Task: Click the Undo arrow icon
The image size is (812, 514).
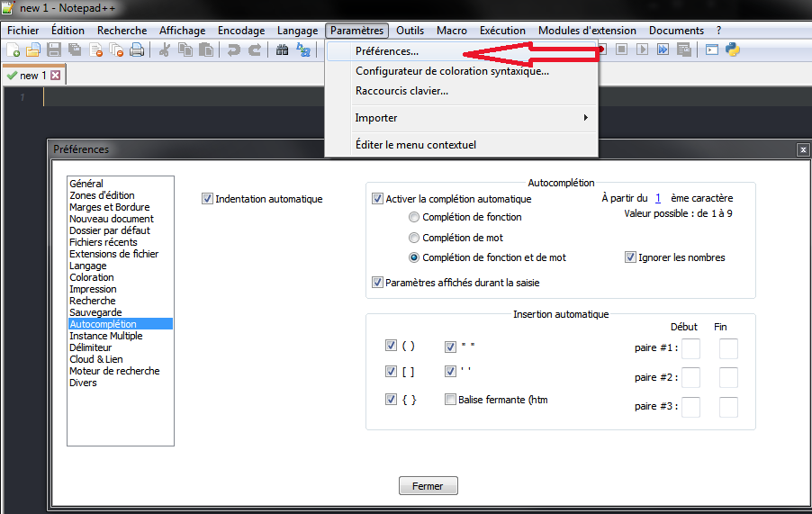Action: coord(233,50)
